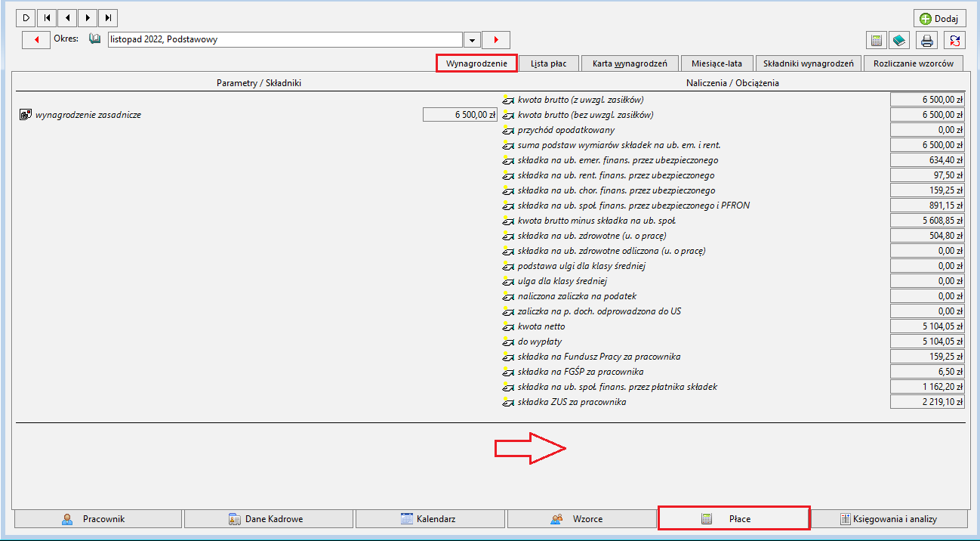
Task: Open the Wzorce section
Action: (581, 519)
